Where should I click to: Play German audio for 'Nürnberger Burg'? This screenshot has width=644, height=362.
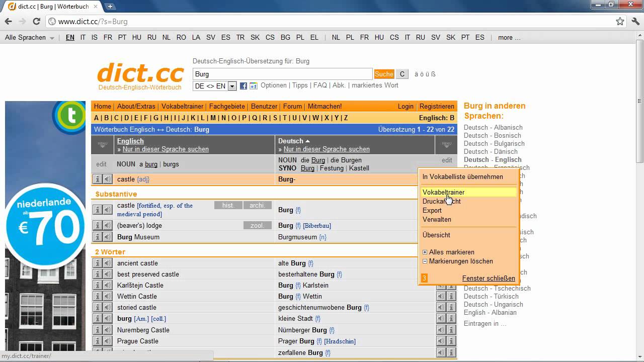point(441,330)
